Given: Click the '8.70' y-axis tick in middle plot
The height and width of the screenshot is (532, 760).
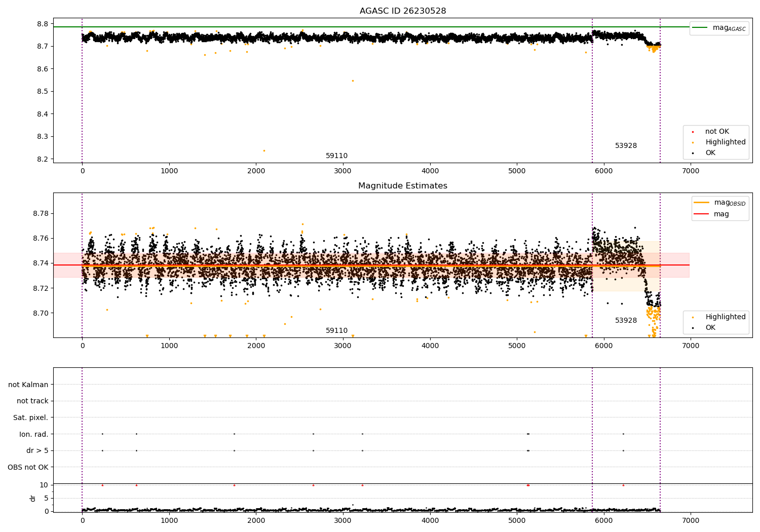Looking at the screenshot, I should coord(41,313).
